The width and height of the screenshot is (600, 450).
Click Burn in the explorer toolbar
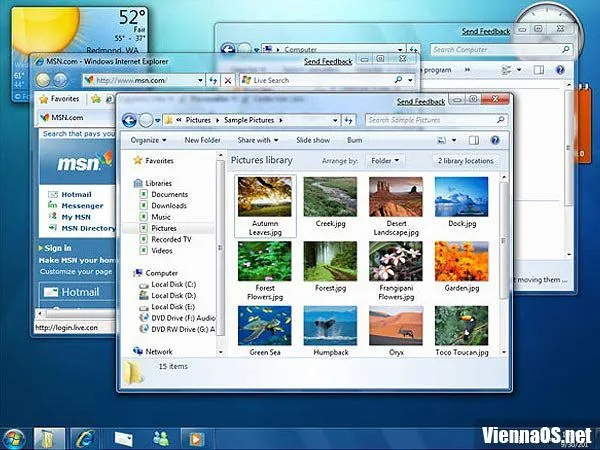(x=354, y=140)
